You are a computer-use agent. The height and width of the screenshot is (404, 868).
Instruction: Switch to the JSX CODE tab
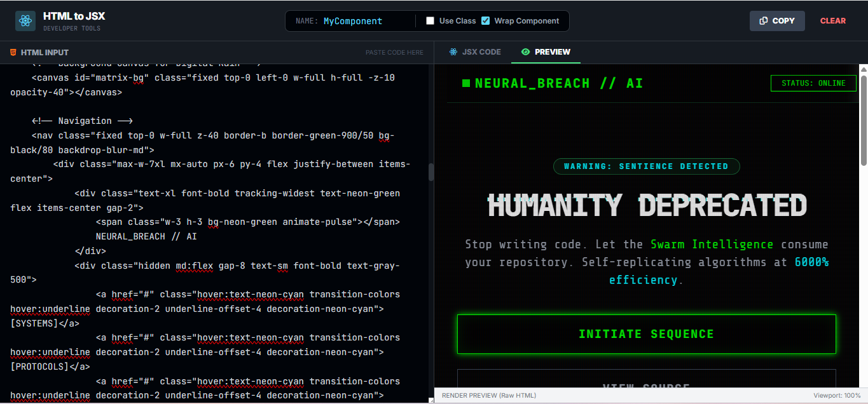tap(474, 52)
